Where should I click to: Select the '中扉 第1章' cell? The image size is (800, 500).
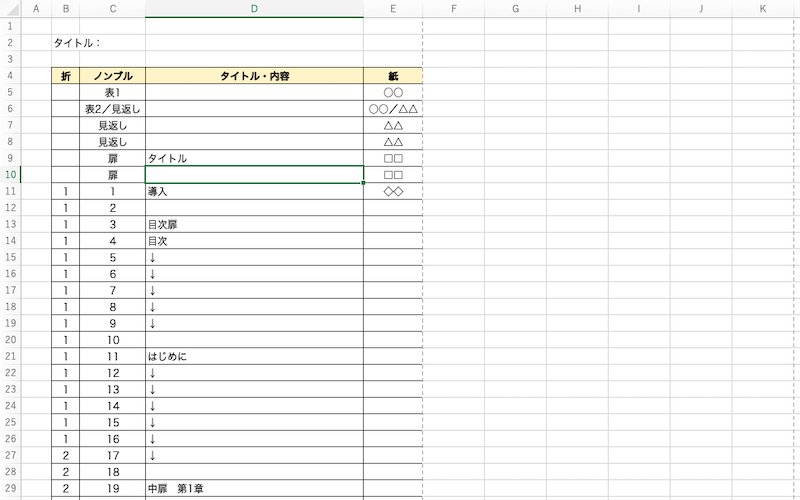point(254,488)
